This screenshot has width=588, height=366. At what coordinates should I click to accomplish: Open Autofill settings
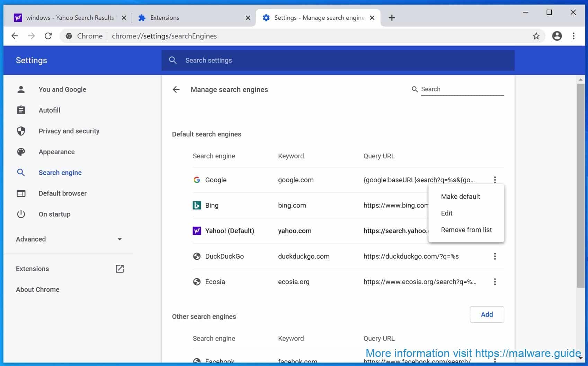[x=50, y=110]
